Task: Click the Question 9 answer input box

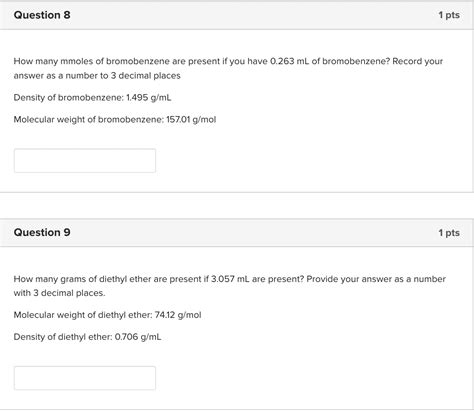Action: pyautogui.click(x=85, y=378)
